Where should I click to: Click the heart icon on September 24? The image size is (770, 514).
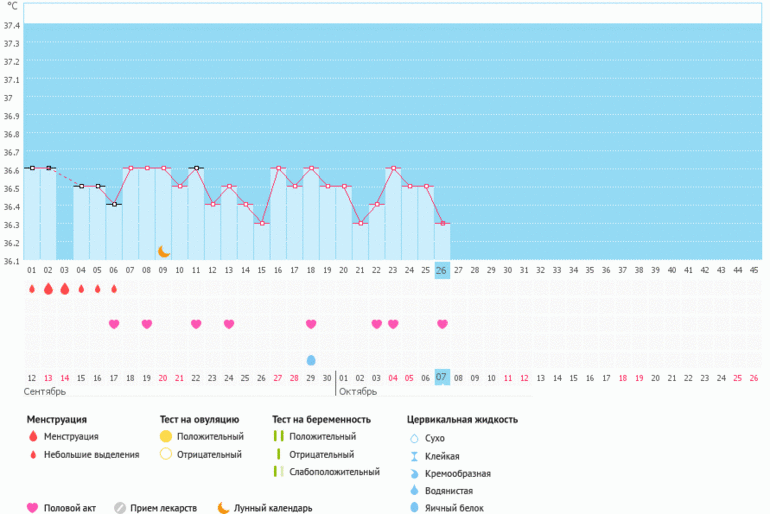[229, 324]
